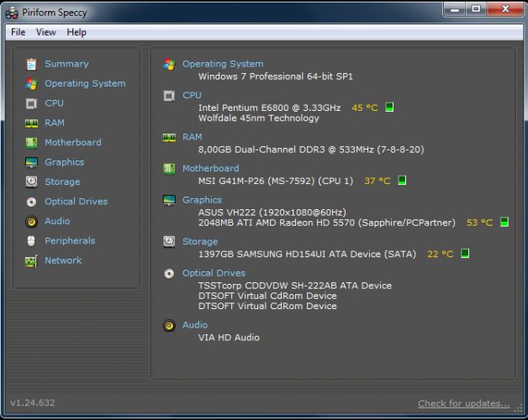Click Optical Drives heading link in main panel
Viewport: 528px width, 420px height.
pyautogui.click(x=214, y=273)
